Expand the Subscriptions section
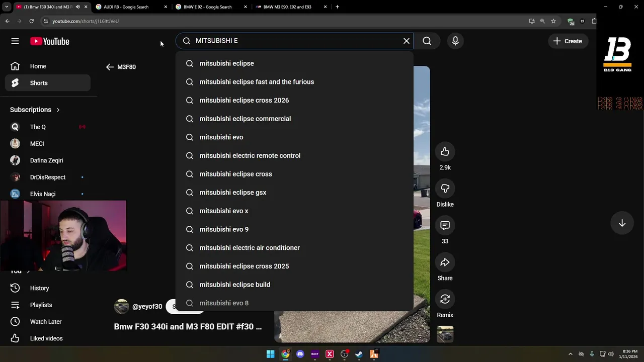Viewport: 644px width, 362px height. pyautogui.click(x=35, y=110)
